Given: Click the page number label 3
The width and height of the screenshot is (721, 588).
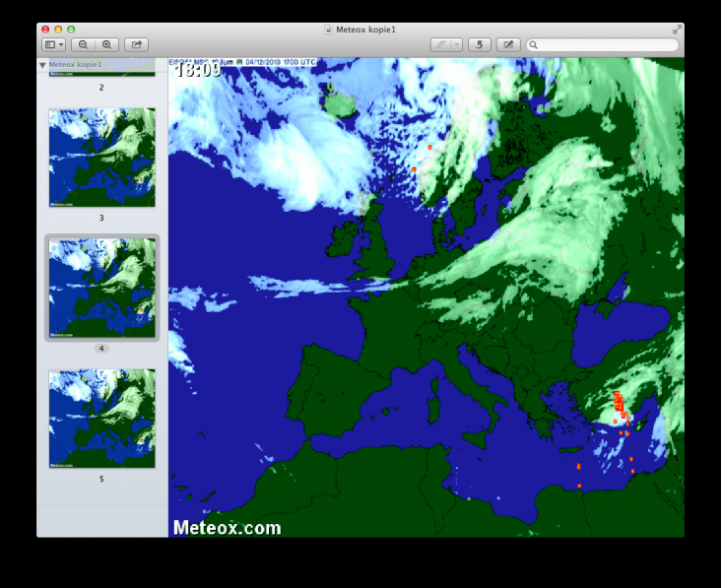Looking at the screenshot, I should [x=101, y=218].
